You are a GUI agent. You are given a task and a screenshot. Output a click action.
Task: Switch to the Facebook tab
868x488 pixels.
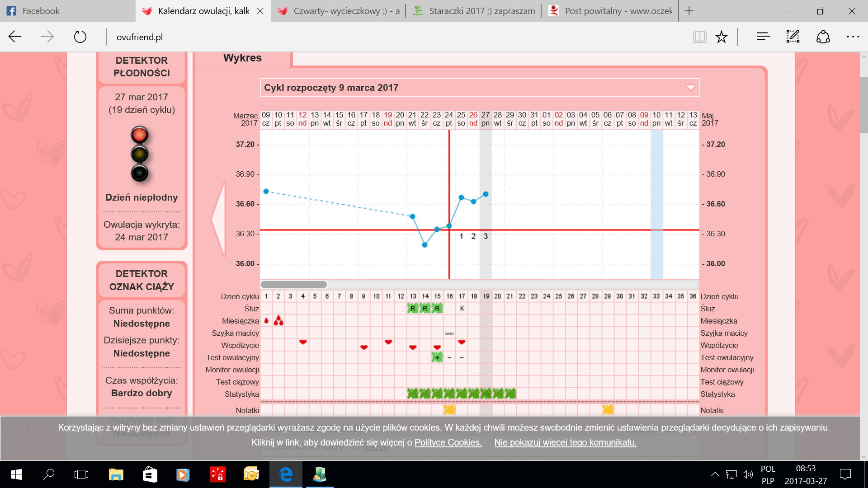click(41, 11)
